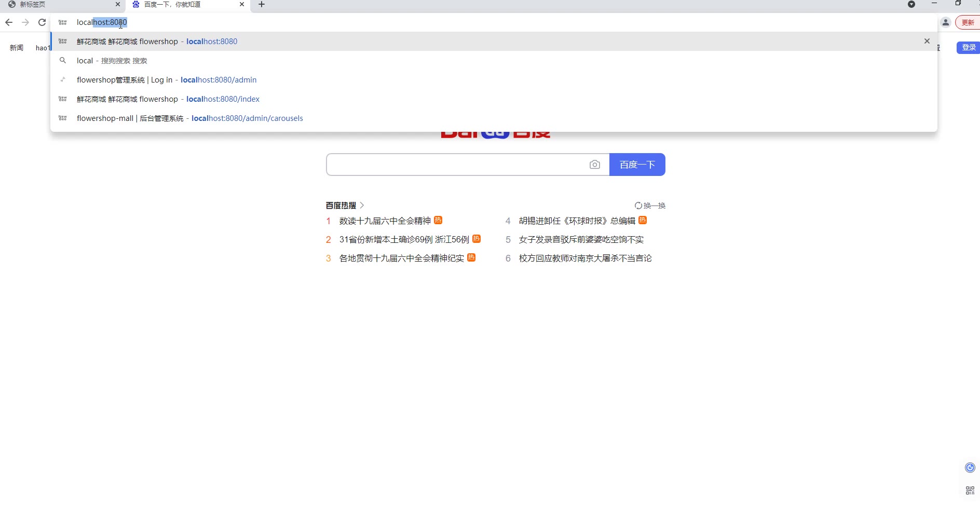Open hot search 数读十九届六中全会精神
This screenshot has height=519, width=980.
[385, 221]
